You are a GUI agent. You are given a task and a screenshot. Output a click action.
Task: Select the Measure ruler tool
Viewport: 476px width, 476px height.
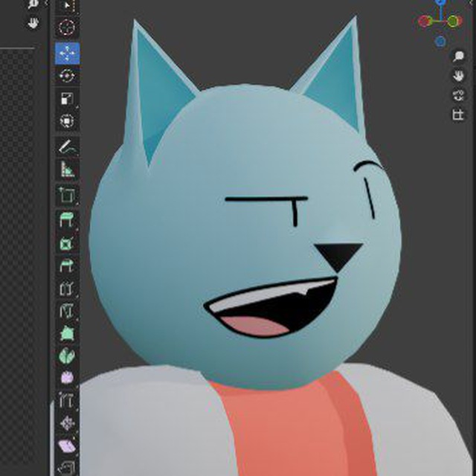pyautogui.click(x=67, y=170)
